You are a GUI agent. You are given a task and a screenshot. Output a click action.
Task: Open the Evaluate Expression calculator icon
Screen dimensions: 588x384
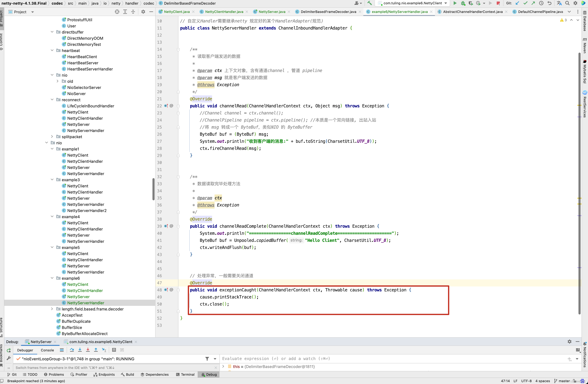114,350
